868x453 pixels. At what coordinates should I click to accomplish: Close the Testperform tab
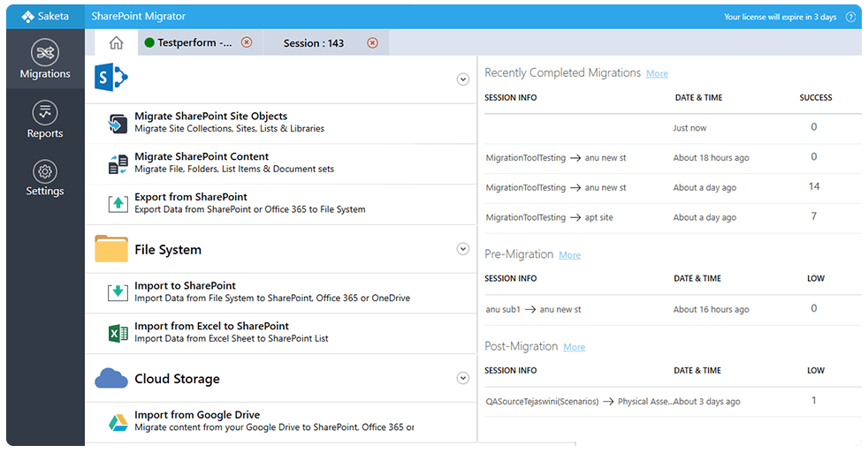(x=247, y=42)
